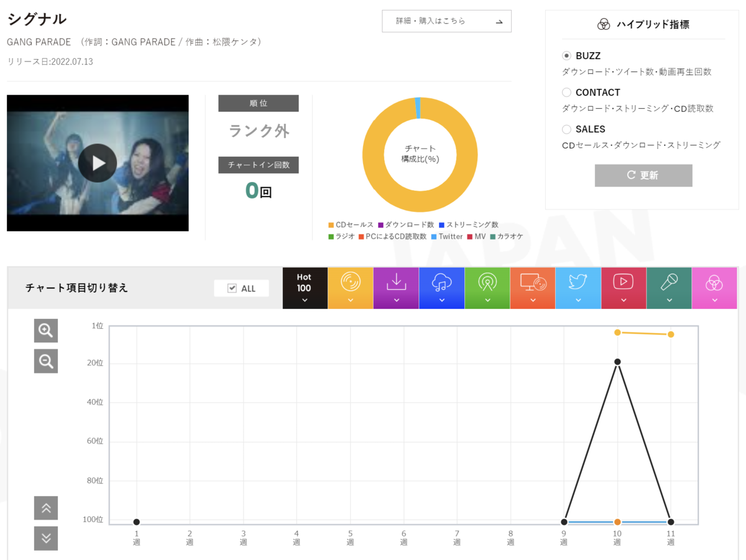The image size is (746, 560).
Task: Toggle the pink hybrid circles icon
Action: coord(714,288)
